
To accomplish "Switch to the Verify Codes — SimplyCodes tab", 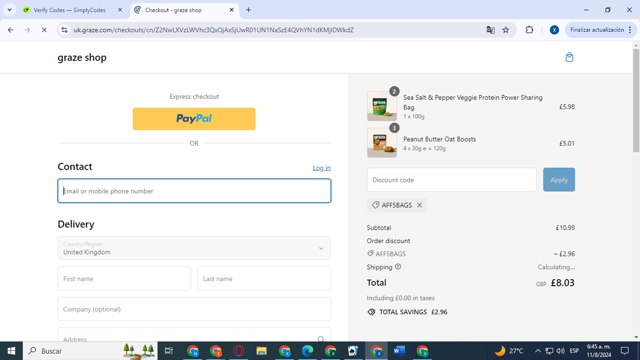I will [69, 10].
